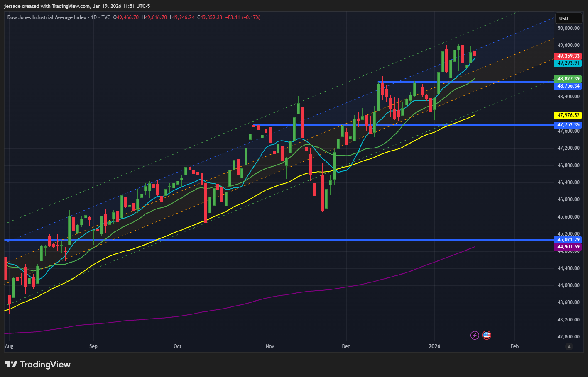
Task: Click the 46,000.00 price axis value
Action: point(568,199)
